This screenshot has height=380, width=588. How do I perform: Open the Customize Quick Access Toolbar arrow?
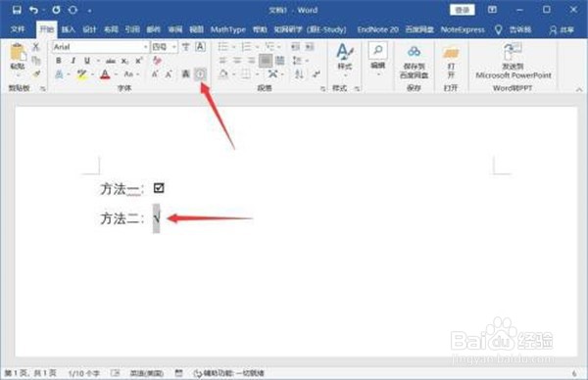pyautogui.click(x=89, y=11)
